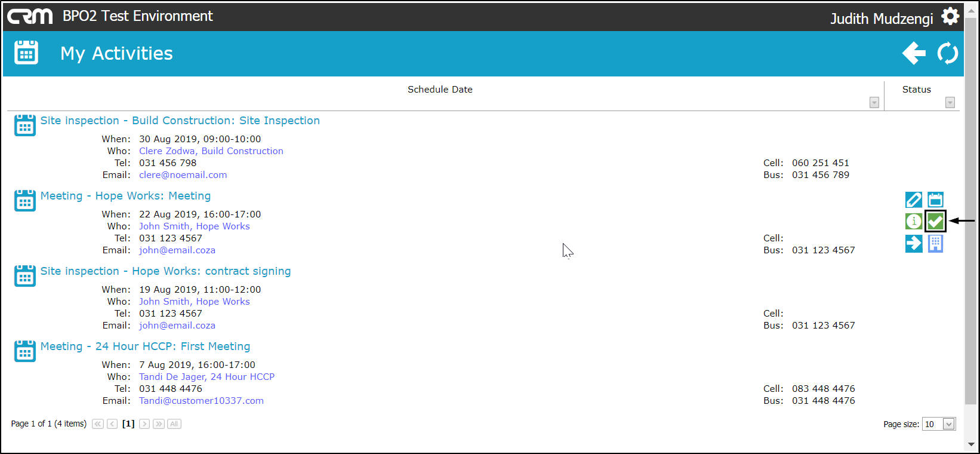This screenshot has height=454, width=980.
Task: Open Tandi De Jager, 24 Hour HCCP contact
Action: click(207, 377)
